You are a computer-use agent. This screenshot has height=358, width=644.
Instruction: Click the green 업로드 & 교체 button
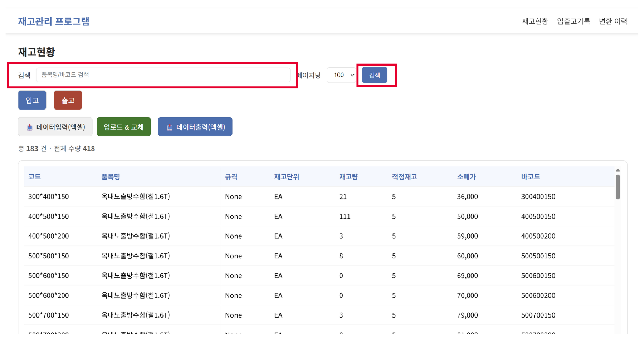tap(123, 127)
